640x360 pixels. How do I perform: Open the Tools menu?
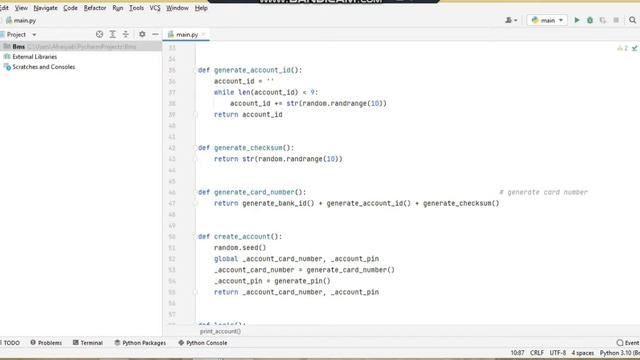click(136, 8)
